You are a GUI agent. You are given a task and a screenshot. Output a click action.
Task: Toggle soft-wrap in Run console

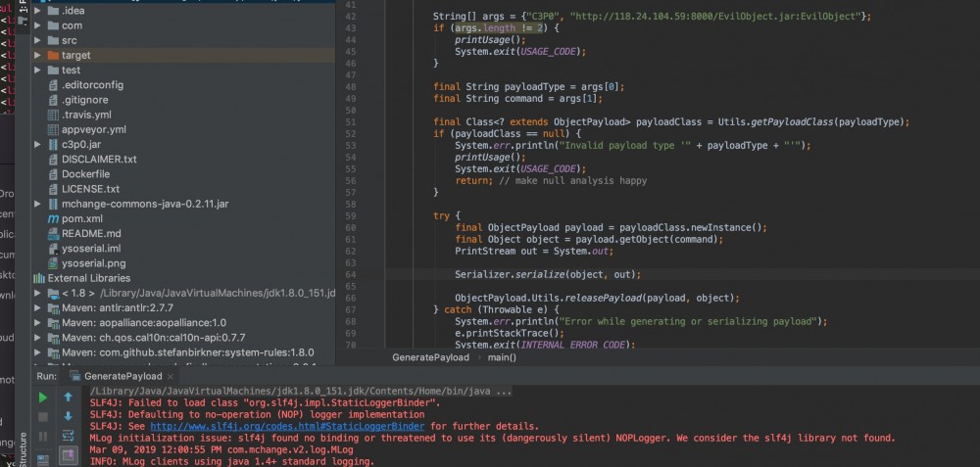69,436
